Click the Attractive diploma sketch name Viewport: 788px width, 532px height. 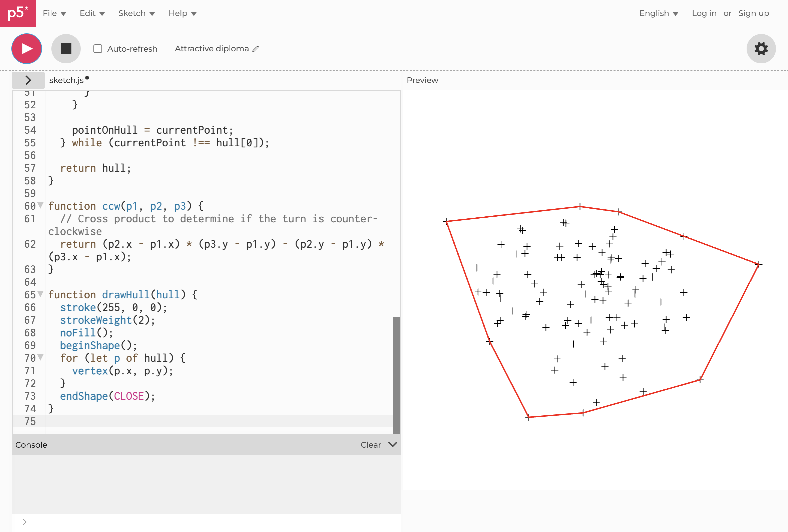(212, 49)
